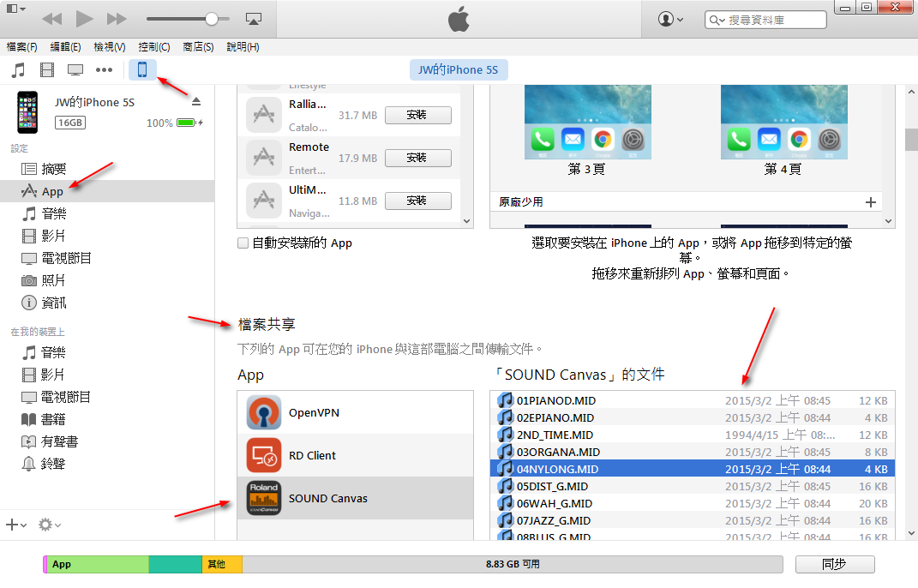The height and width of the screenshot is (588, 918).
Task: Select the file 01PIANOD.MID
Action: pyautogui.click(x=693, y=400)
